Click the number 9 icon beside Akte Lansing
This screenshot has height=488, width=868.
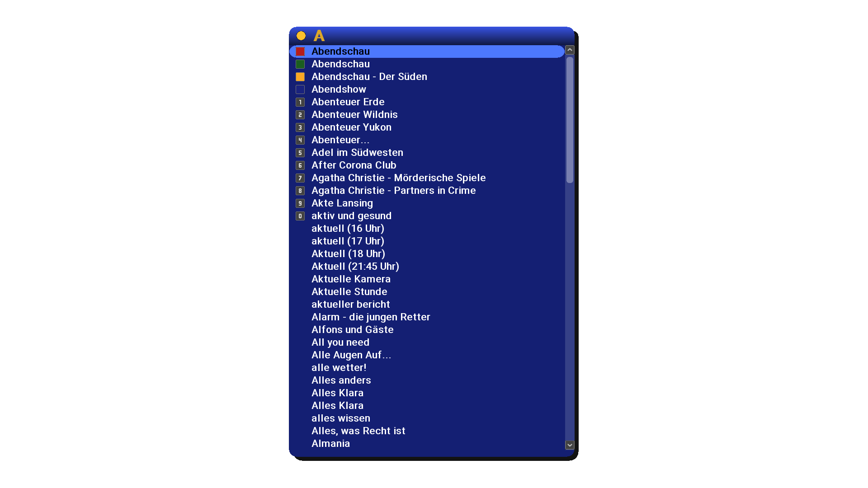(x=300, y=203)
